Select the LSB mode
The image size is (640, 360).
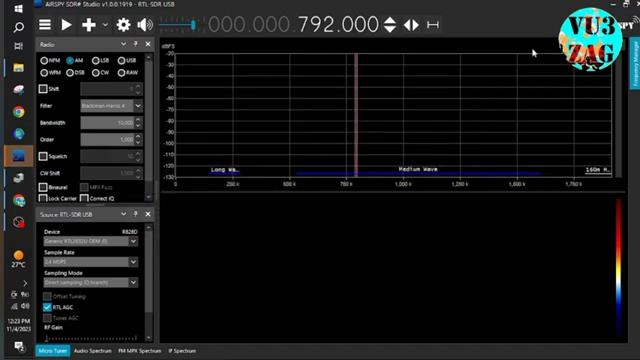tap(100, 60)
